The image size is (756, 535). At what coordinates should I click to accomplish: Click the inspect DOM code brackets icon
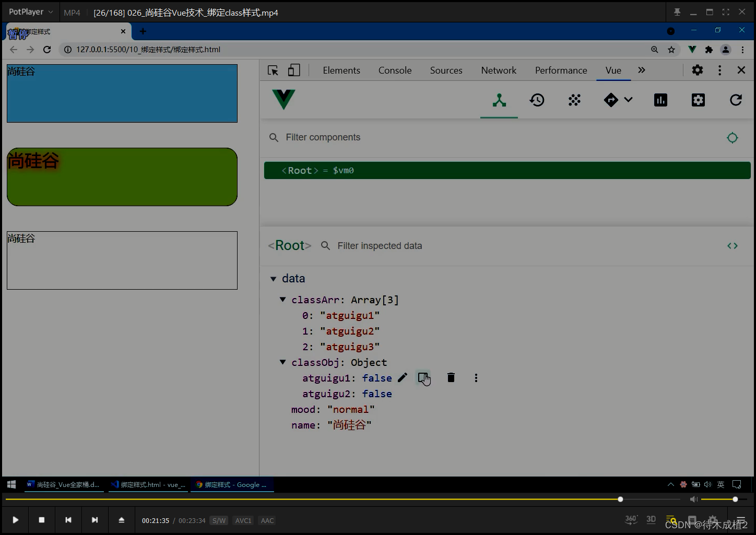pyautogui.click(x=733, y=246)
